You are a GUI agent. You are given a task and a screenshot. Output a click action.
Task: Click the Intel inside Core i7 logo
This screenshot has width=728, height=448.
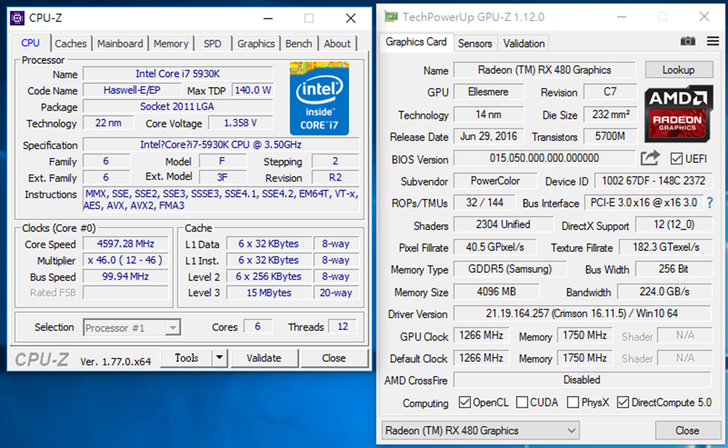(319, 98)
